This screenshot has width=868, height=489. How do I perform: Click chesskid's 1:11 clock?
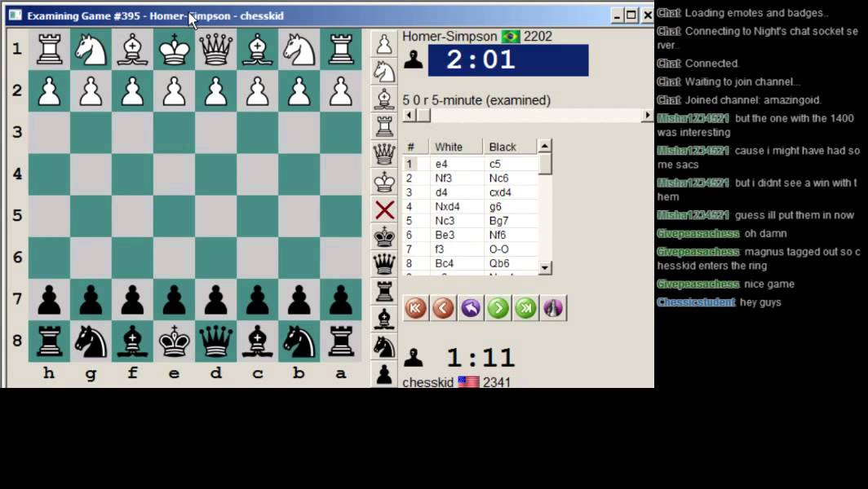pos(481,358)
